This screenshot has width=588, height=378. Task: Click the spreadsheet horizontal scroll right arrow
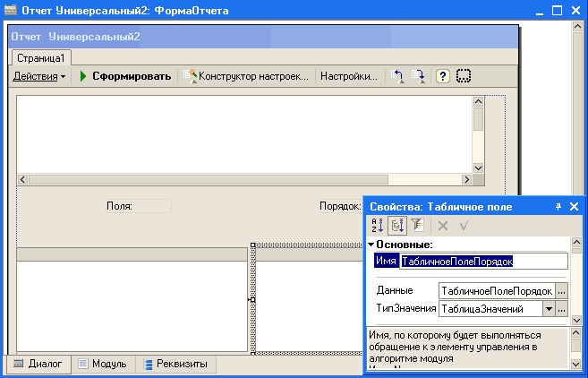[x=466, y=179]
